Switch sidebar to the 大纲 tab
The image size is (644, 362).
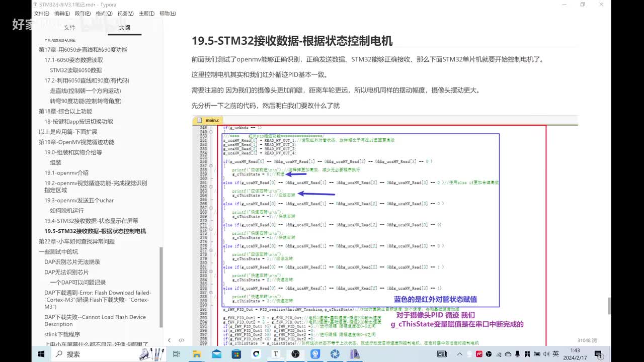pos(125,28)
